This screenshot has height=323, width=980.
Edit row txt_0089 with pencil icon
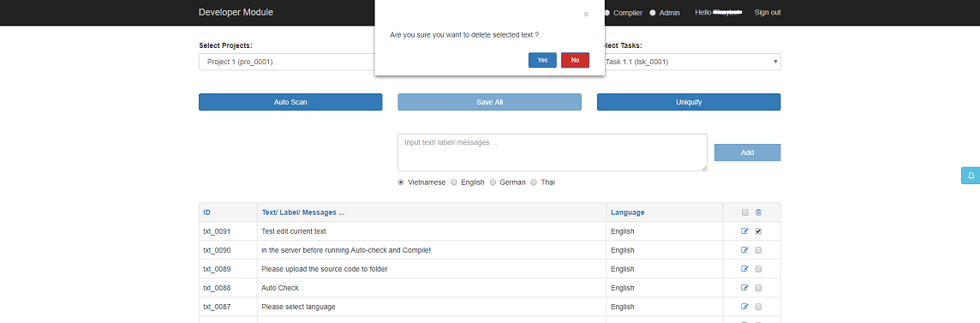pyautogui.click(x=744, y=269)
